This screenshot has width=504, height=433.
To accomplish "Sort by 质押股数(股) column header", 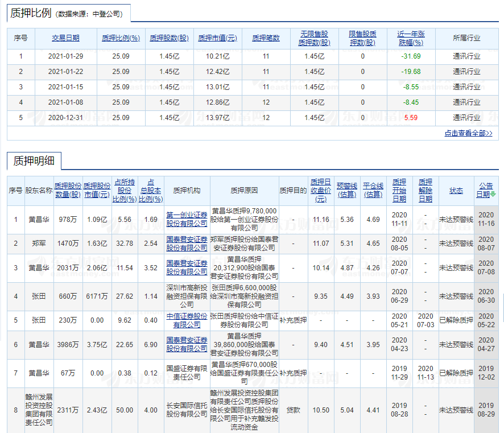I will [170, 38].
